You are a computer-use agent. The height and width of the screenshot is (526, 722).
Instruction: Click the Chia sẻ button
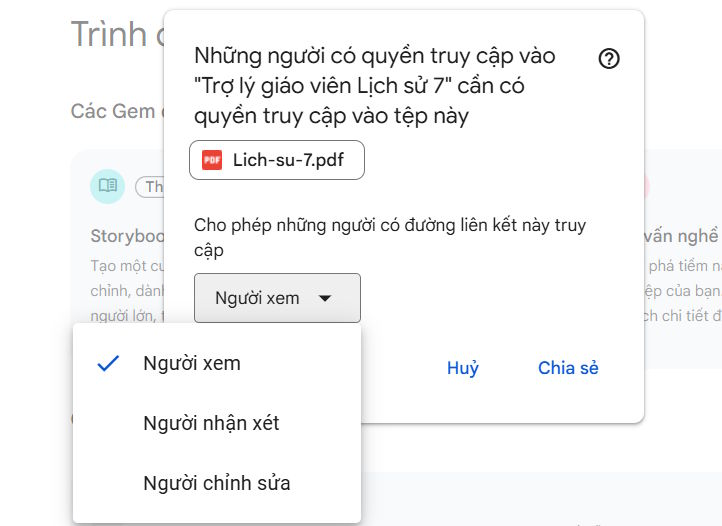click(x=568, y=368)
